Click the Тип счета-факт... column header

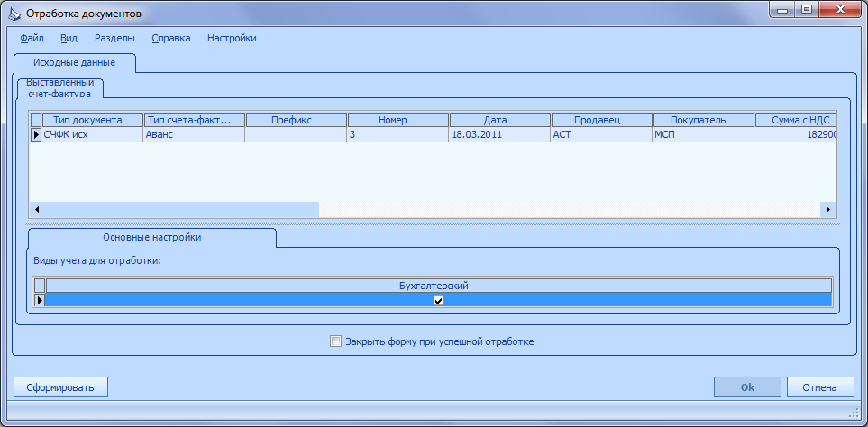pyautogui.click(x=195, y=120)
